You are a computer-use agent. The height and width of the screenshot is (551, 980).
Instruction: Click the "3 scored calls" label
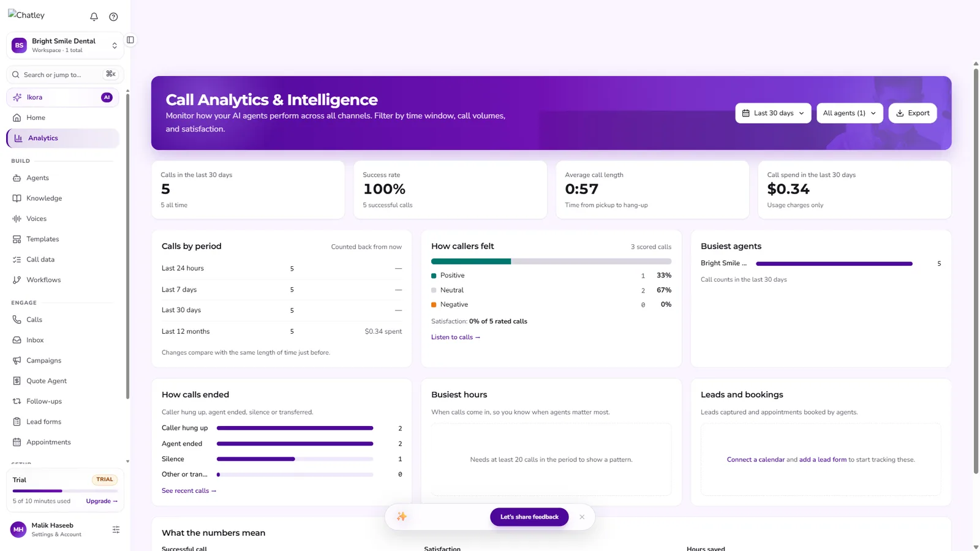651,247
